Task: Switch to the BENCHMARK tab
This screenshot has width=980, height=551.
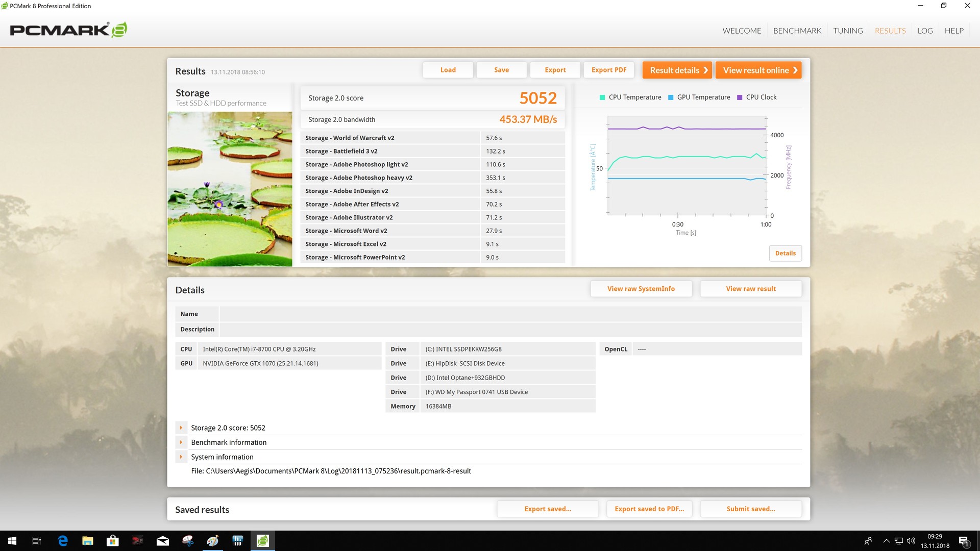Action: 797,31
